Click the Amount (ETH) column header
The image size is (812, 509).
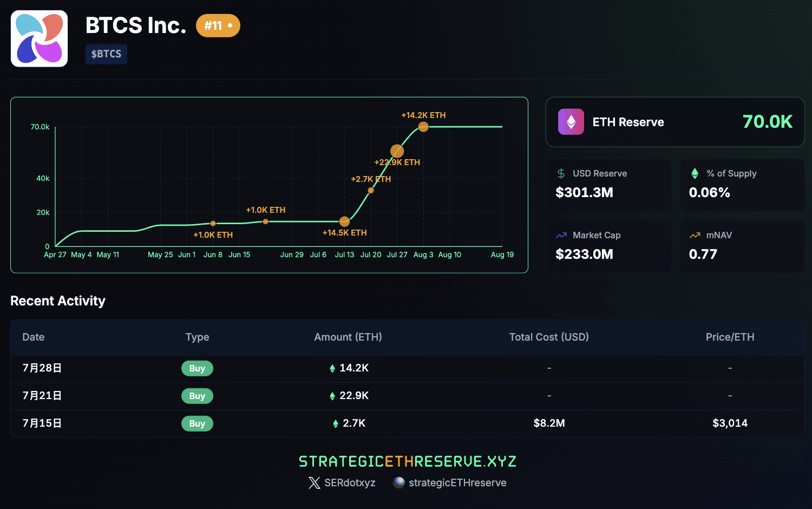coord(348,337)
